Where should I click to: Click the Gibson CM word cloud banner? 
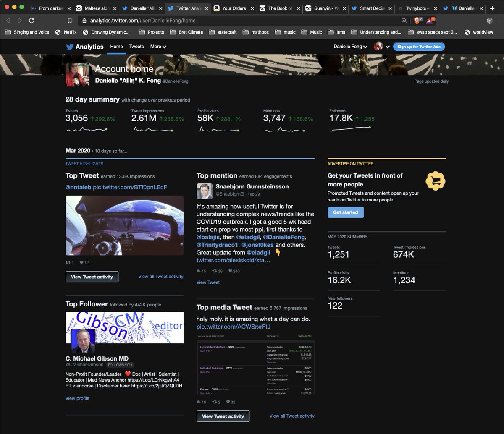pos(124,327)
